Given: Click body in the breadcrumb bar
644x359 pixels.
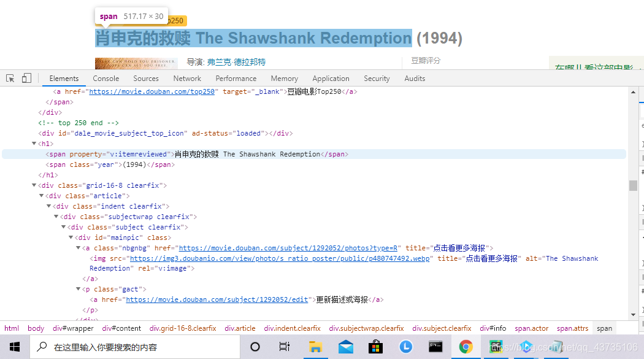Looking at the screenshot, I should (36, 328).
